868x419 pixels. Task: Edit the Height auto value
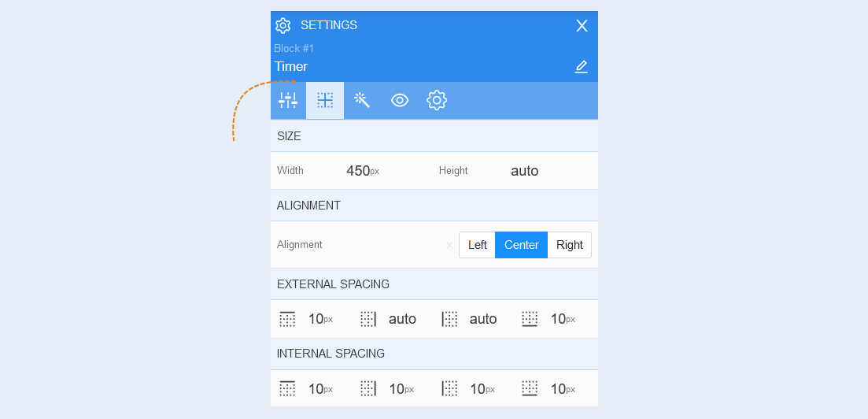pos(524,171)
